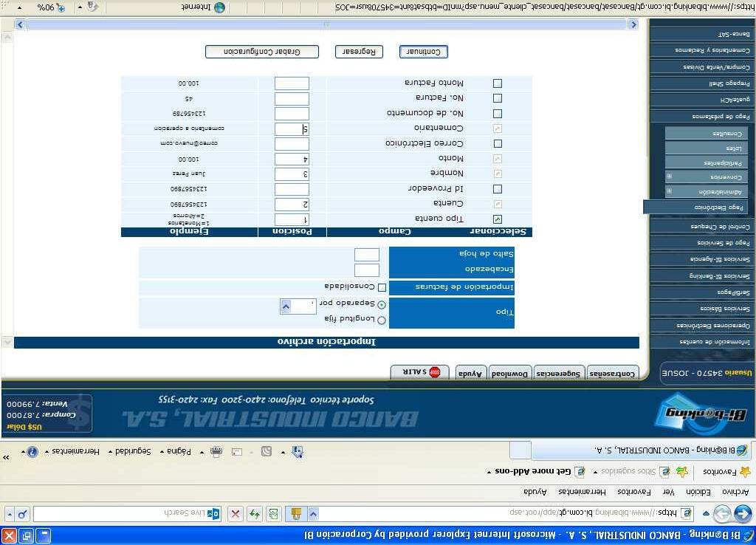The image size is (756, 545).
Task: Open the Favoritos menu in menu bar
Action: click(634, 492)
